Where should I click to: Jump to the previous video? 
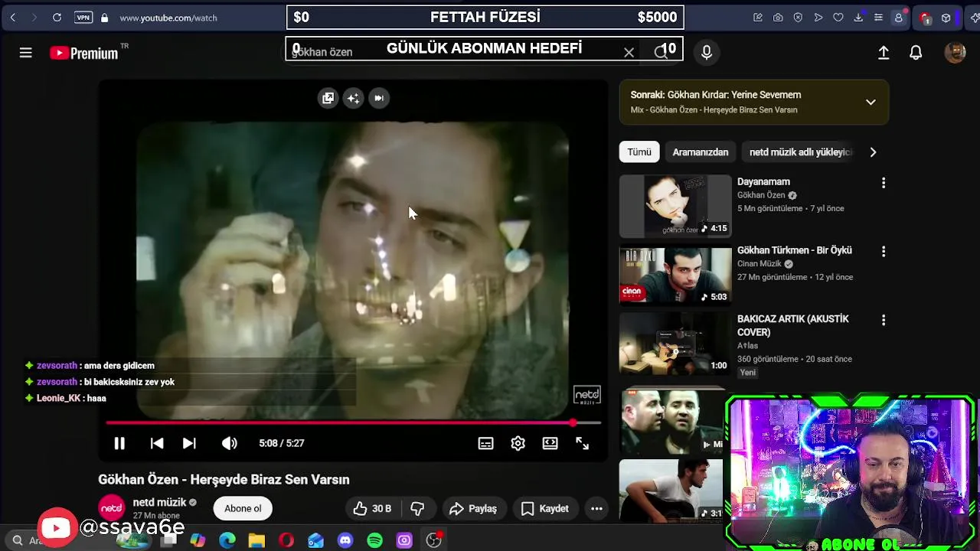(x=157, y=443)
